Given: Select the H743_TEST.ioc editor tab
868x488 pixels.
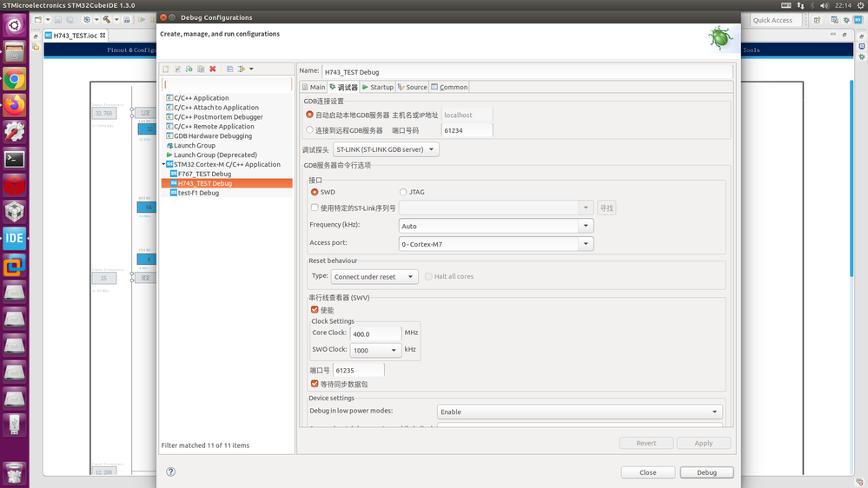Looking at the screenshot, I should 75,36.
